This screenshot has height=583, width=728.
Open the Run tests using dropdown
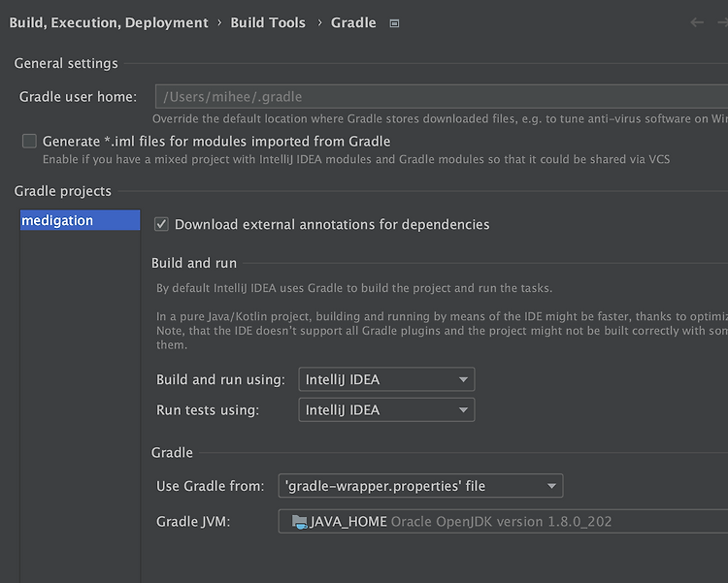(x=386, y=410)
